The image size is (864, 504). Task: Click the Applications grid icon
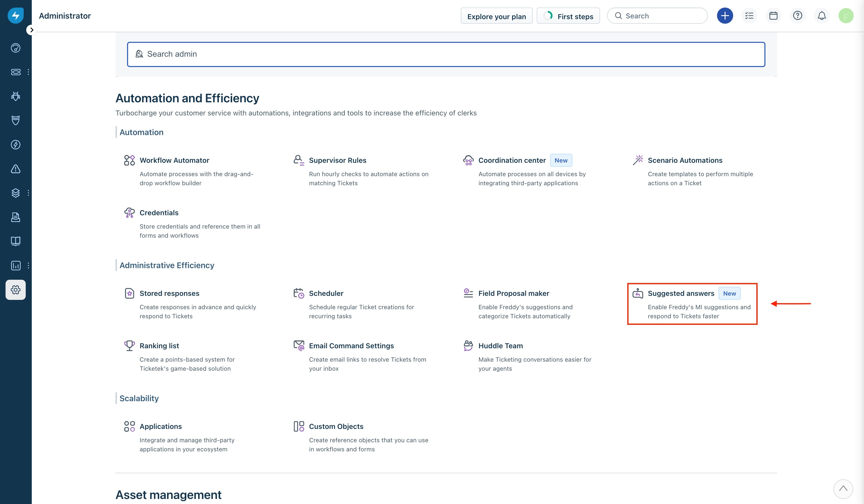point(129,426)
